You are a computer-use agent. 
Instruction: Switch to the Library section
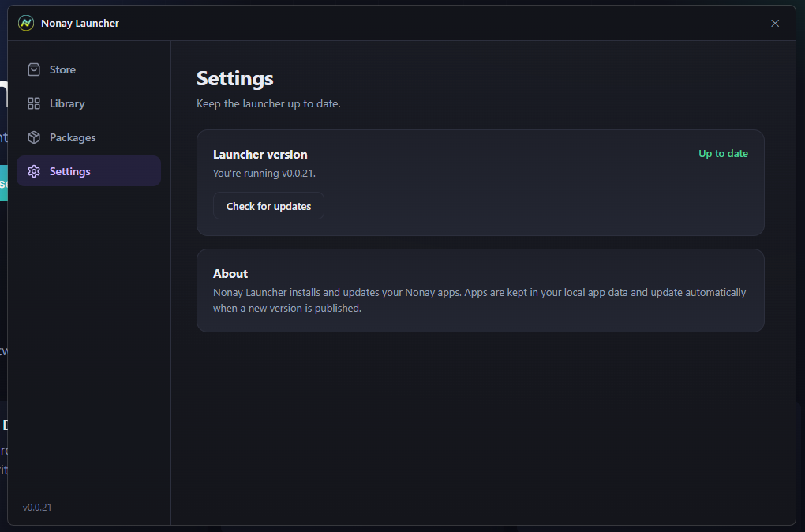click(89, 103)
